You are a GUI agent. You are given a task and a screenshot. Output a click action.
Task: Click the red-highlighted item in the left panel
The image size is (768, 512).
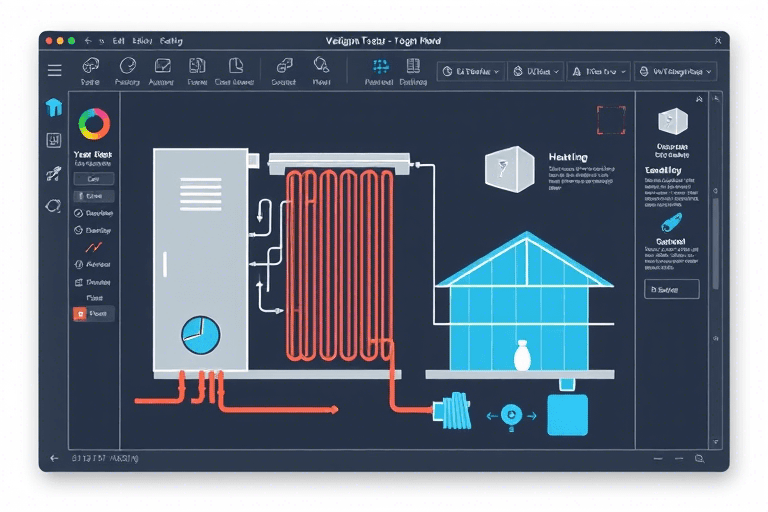point(93,313)
